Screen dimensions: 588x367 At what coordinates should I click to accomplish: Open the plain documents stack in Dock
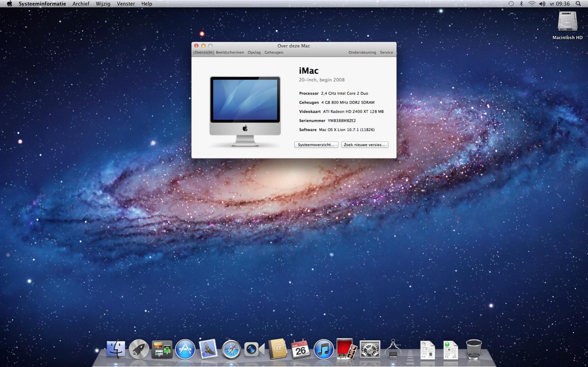(x=428, y=350)
